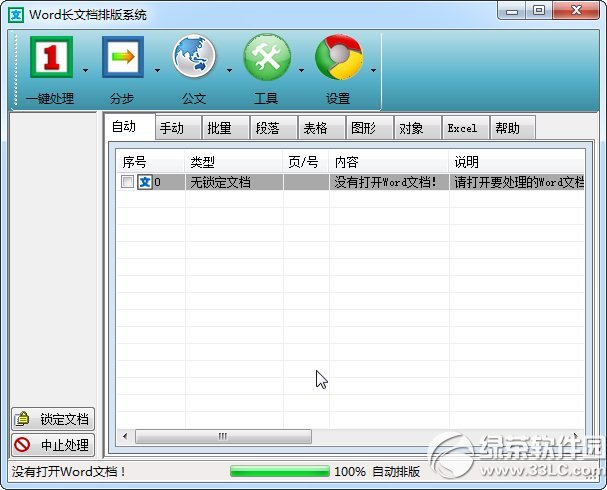Click the 类型 column header
The image size is (607, 490).
pyautogui.click(x=234, y=161)
